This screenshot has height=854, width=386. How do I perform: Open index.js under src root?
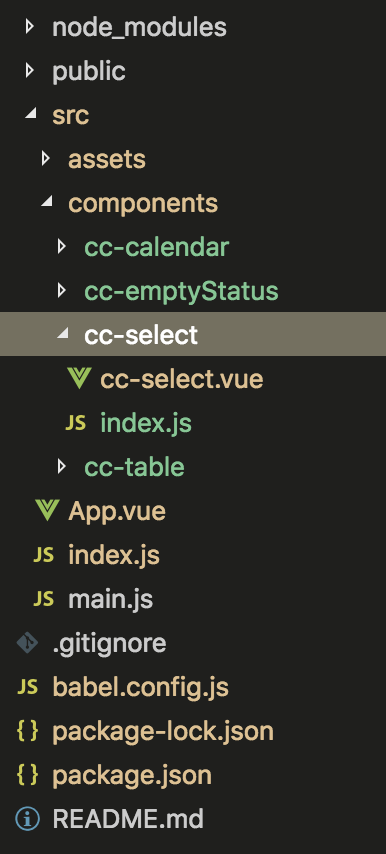click(x=114, y=555)
